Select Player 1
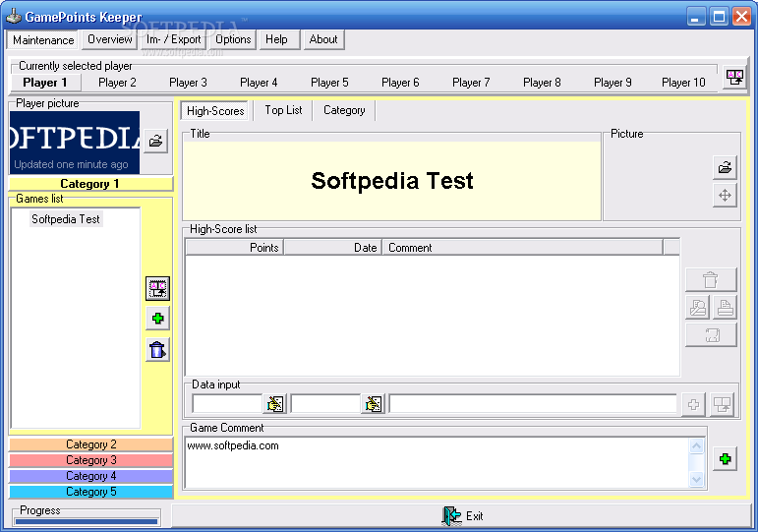 45,83
